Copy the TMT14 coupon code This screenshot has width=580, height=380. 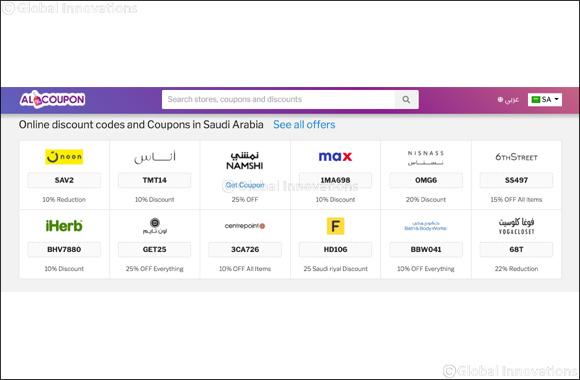coord(155,180)
